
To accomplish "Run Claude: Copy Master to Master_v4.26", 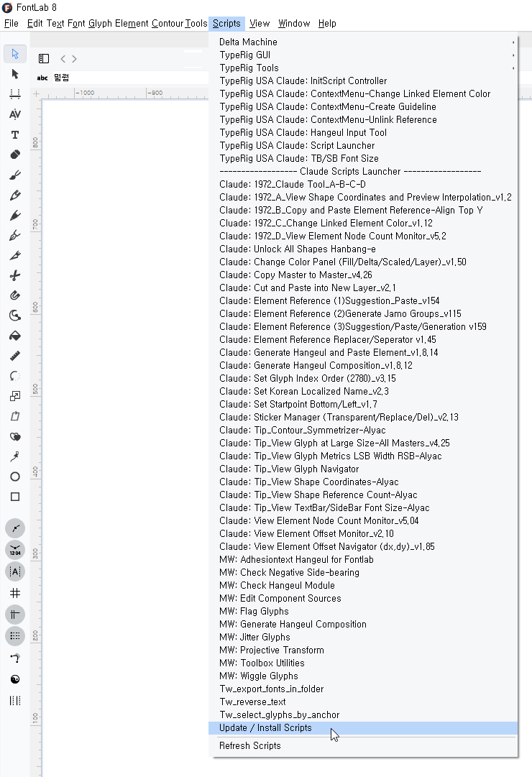I will tap(363, 275).
